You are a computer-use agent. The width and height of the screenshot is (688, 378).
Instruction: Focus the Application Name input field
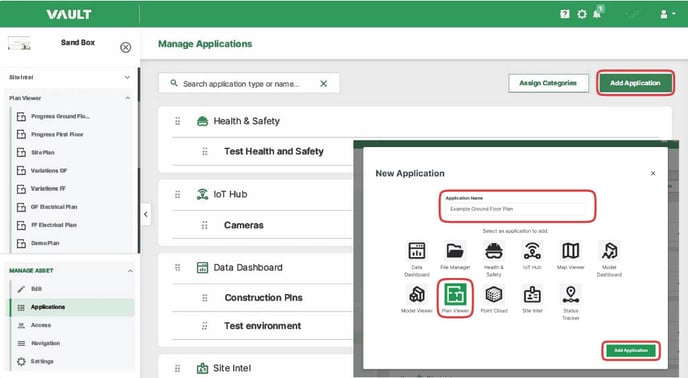pyautogui.click(x=516, y=209)
